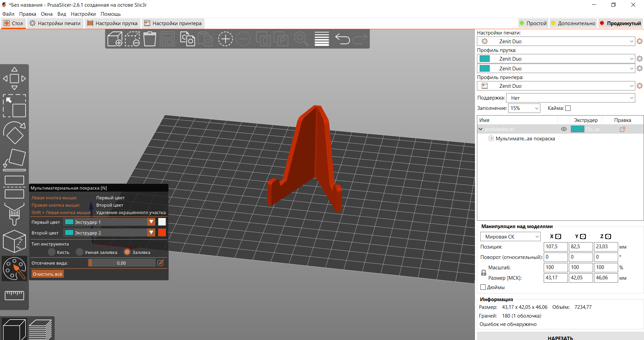Open the Настройки menu
Screen dimensions: 644x340
pyautogui.click(x=83, y=14)
